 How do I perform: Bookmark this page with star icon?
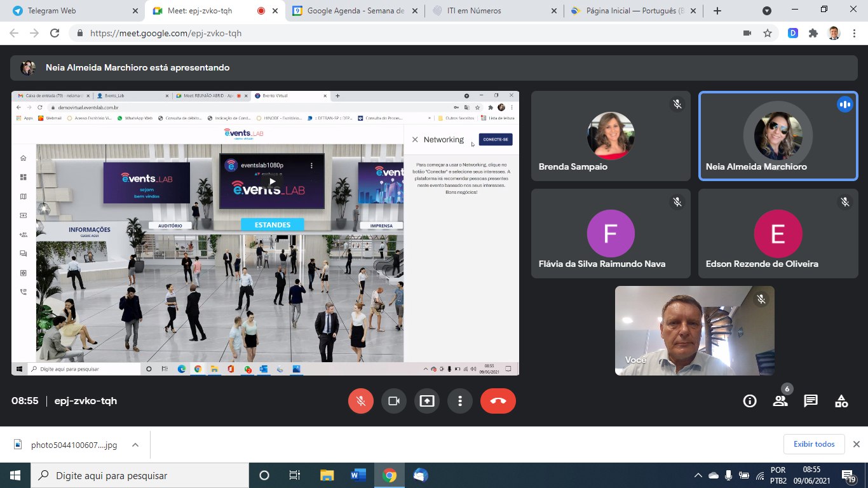[x=767, y=33]
